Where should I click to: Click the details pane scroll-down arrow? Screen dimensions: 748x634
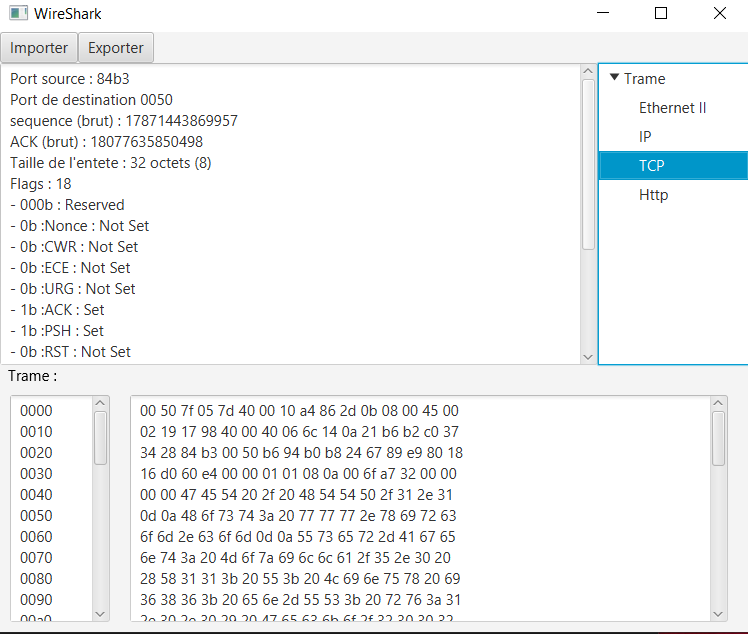pyautogui.click(x=588, y=357)
